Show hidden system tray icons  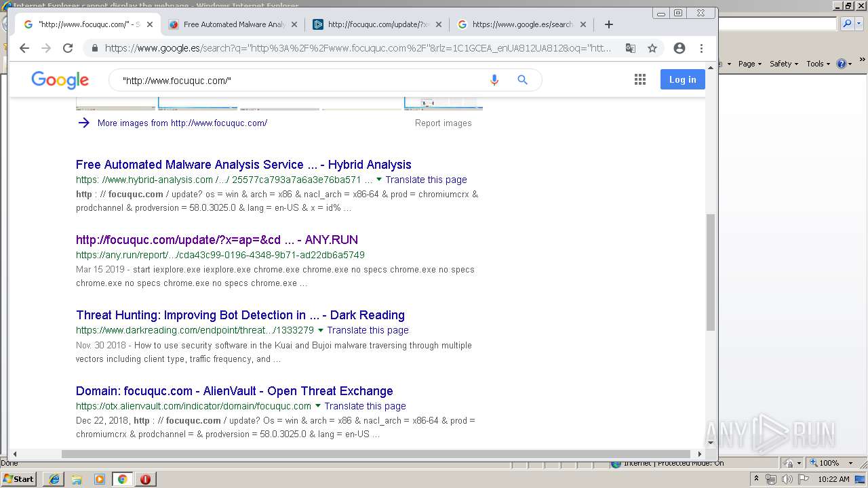pyautogui.click(x=756, y=479)
